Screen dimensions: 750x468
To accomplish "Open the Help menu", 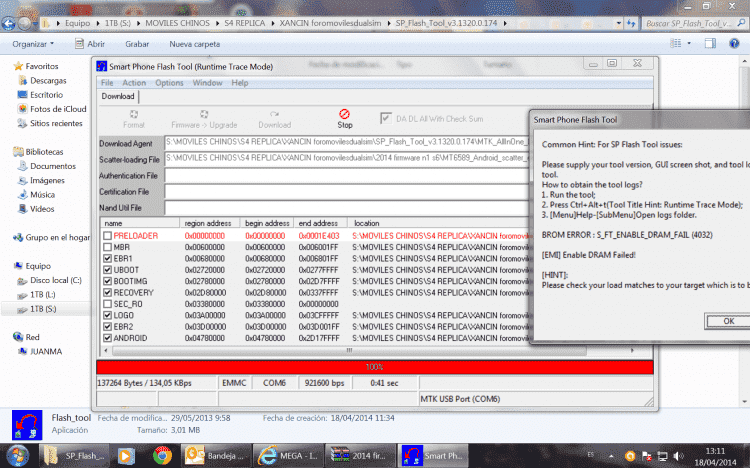I will click(x=240, y=83).
